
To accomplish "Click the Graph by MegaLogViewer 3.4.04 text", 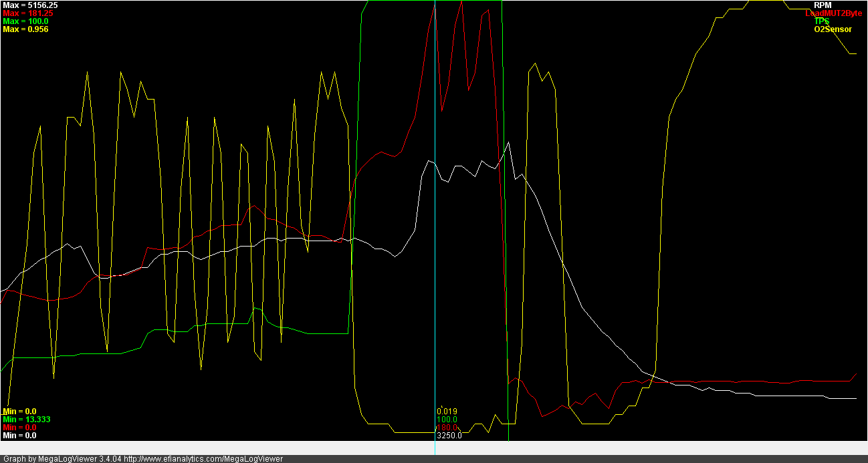I will (62, 459).
